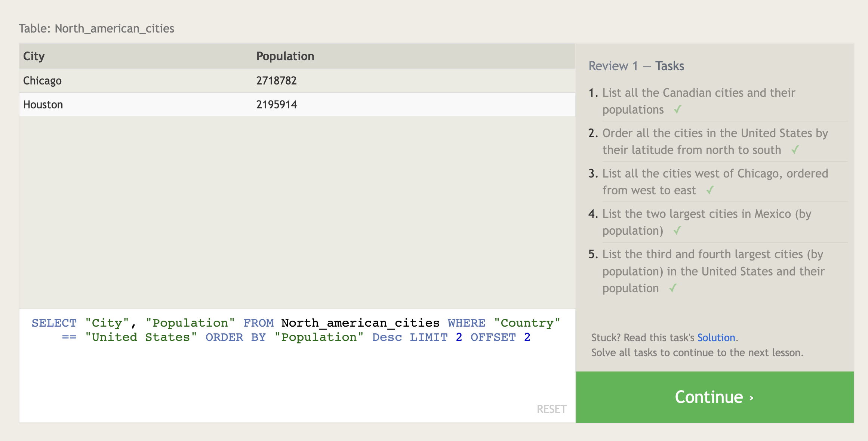Click the ORDER BY keyword in the query
The height and width of the screenshot is (441, 868).
pos(236,337)
